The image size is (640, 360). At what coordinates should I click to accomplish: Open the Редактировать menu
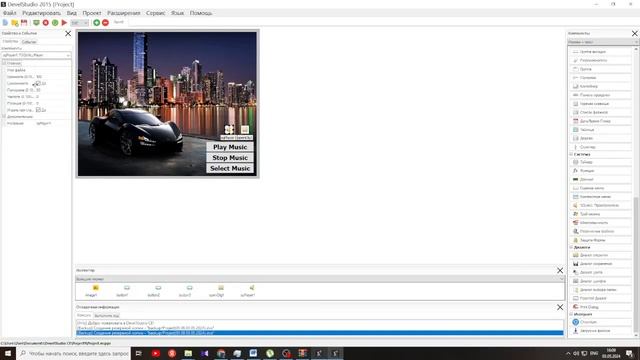[x=41, y=13]
